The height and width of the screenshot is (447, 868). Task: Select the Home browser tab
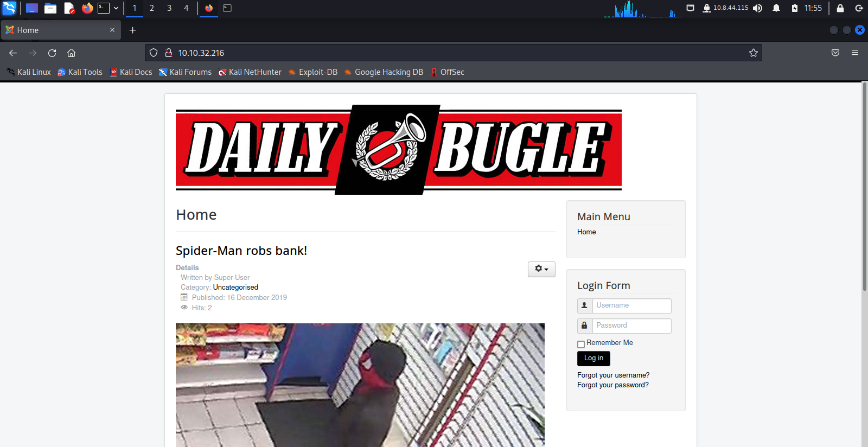coord(61,30)
